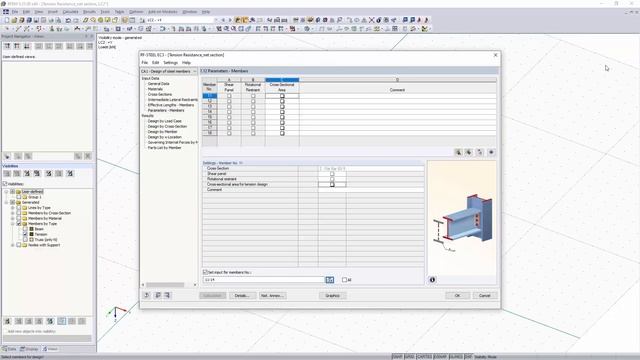Select 'Materials' in dialog tree
Screen dimensions: 640x360
coord(155,89)
